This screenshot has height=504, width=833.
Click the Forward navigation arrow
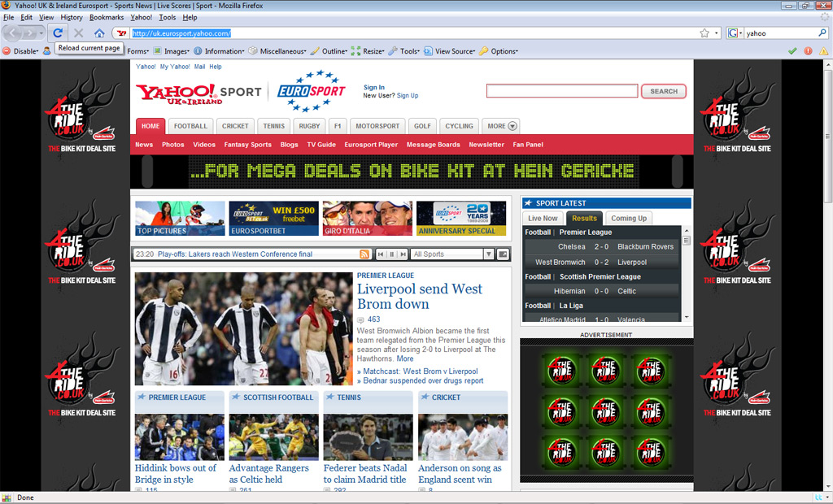[x=29, y=33]
